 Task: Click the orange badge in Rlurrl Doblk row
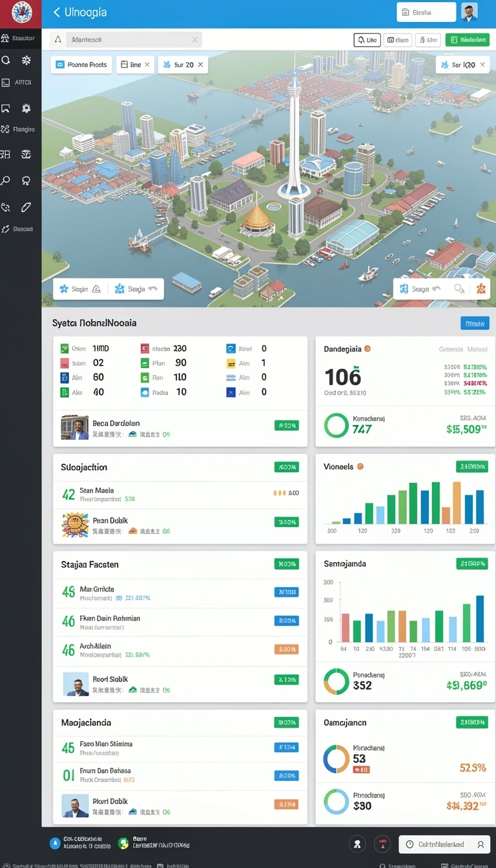287,805
